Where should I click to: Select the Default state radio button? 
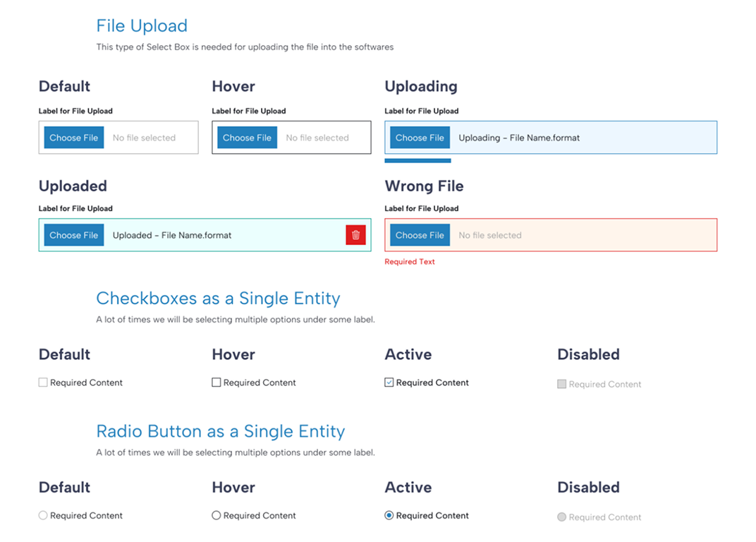(x=43, y=516)
